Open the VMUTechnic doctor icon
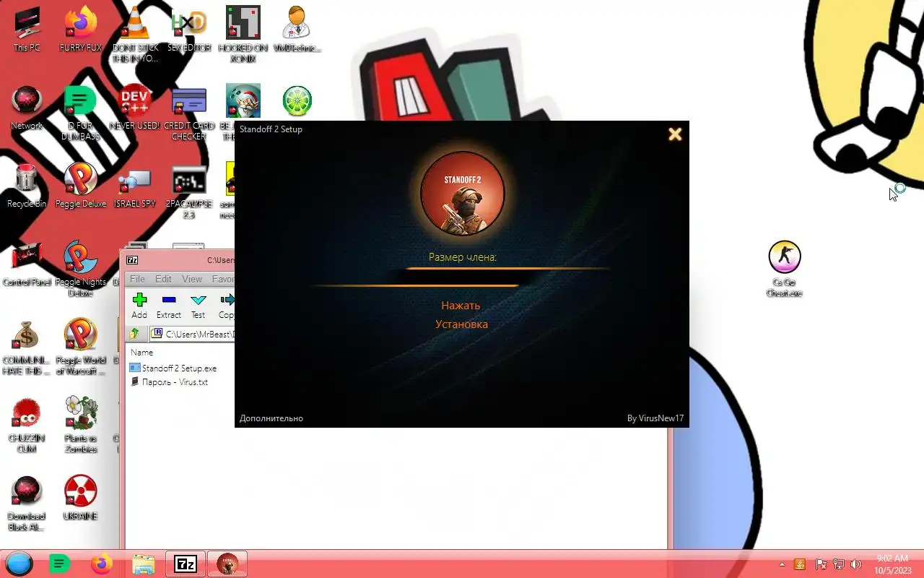924x578 pixels. click(297, 30)
